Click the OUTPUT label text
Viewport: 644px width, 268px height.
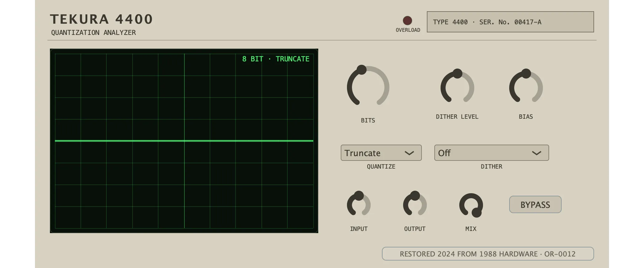coord(415,229)
